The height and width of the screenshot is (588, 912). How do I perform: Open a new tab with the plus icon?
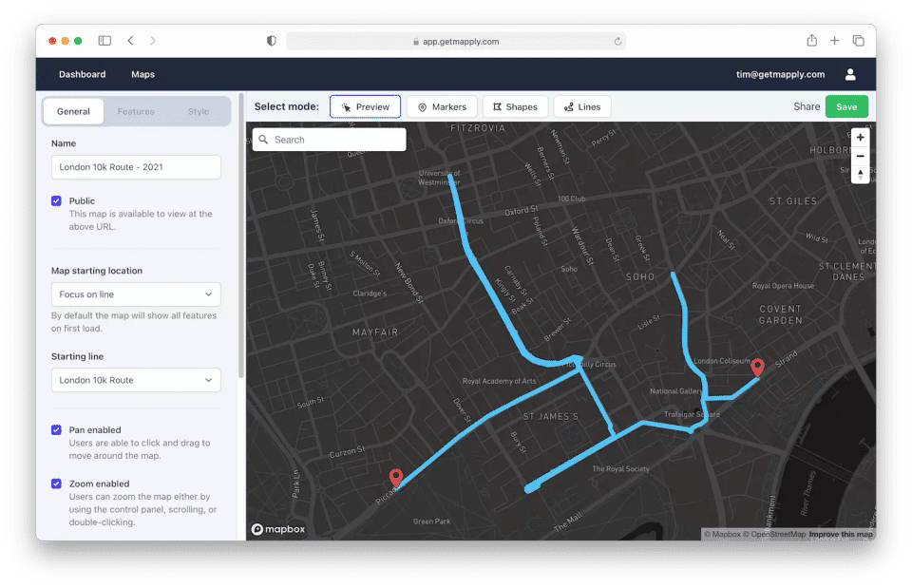[x=835, y=41]
